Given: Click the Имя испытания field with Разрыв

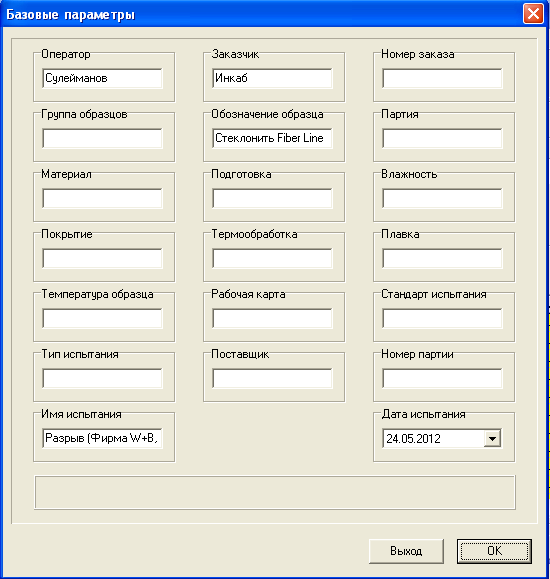Looking at the screenshot, I should click(x=102, y=438).
